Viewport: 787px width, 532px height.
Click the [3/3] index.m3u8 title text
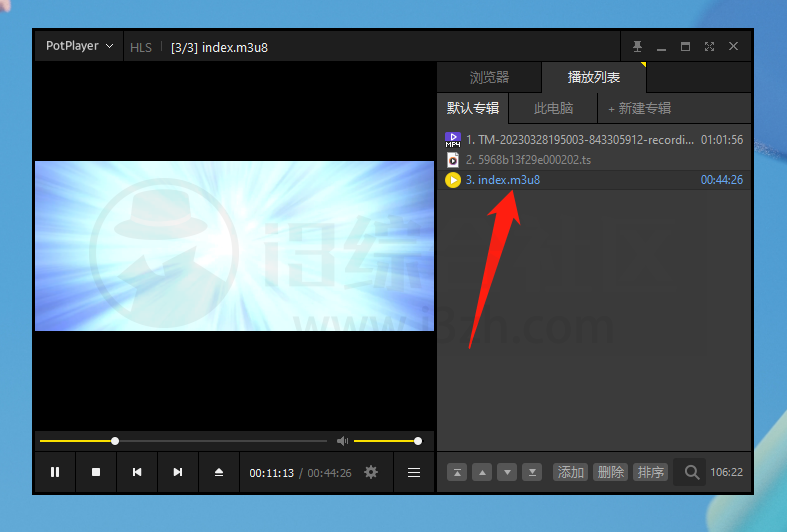pyautogui.click(x=219, y=48)
